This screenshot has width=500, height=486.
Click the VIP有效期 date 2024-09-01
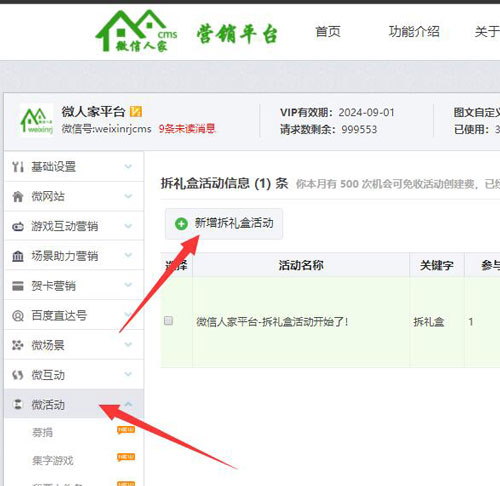(x=367, y=112)
